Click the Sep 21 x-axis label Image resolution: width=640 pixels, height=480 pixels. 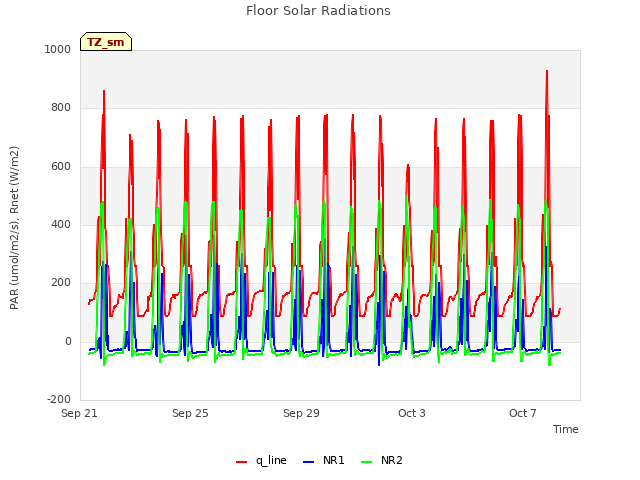[x=79, y=413]
